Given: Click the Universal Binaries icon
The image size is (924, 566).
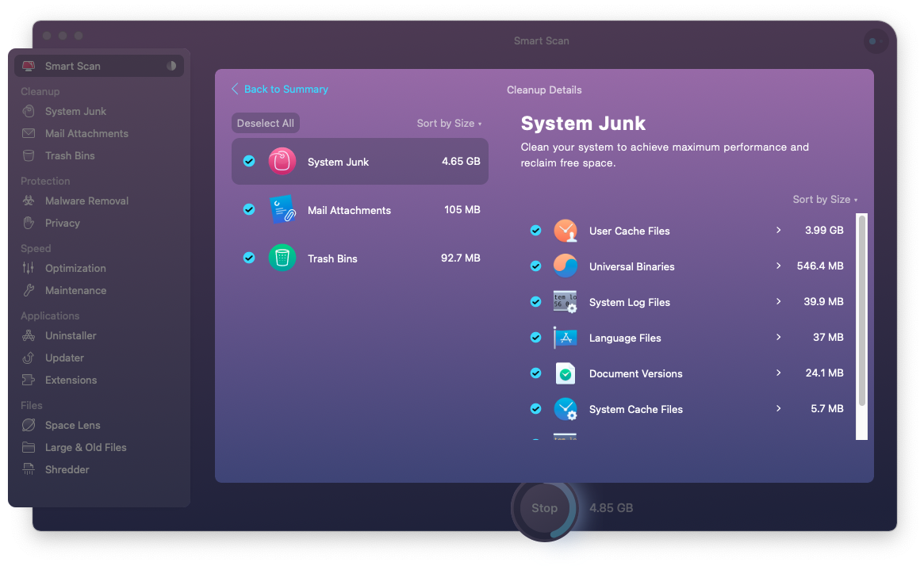Looking at the screenshot, I should pyautogui.click(x=566, y=266).
